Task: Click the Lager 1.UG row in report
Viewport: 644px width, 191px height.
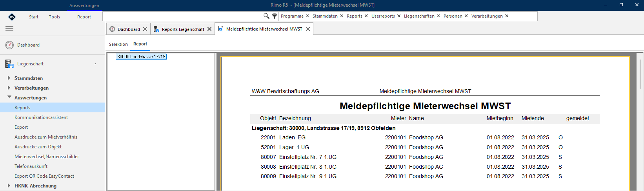Action: click(425, 147)
